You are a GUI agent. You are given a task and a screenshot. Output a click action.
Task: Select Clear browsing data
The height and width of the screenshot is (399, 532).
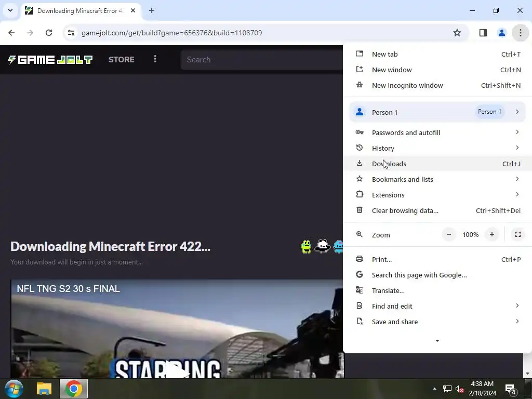(437, 211)
